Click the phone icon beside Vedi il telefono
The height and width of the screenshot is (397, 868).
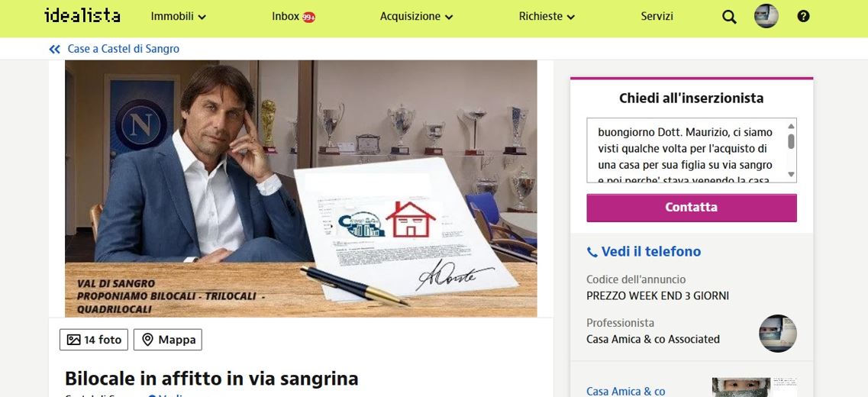592,253
